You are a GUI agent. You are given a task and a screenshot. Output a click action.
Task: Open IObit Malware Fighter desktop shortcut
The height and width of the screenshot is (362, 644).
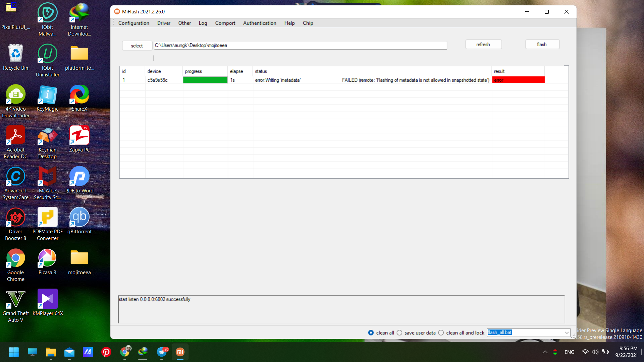coord(47,19)
